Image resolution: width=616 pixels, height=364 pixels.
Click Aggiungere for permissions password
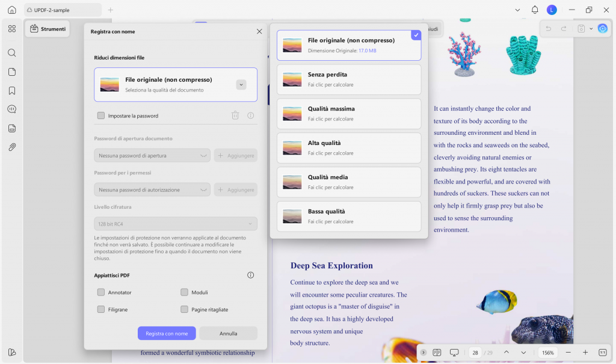click(236, 190)
